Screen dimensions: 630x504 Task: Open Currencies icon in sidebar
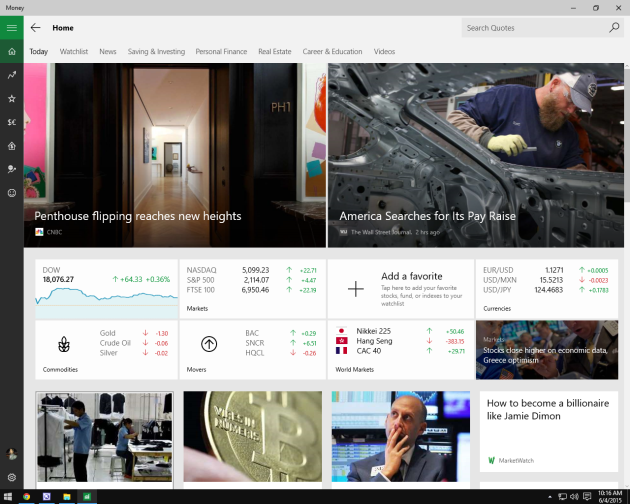[x=12, y=122]
